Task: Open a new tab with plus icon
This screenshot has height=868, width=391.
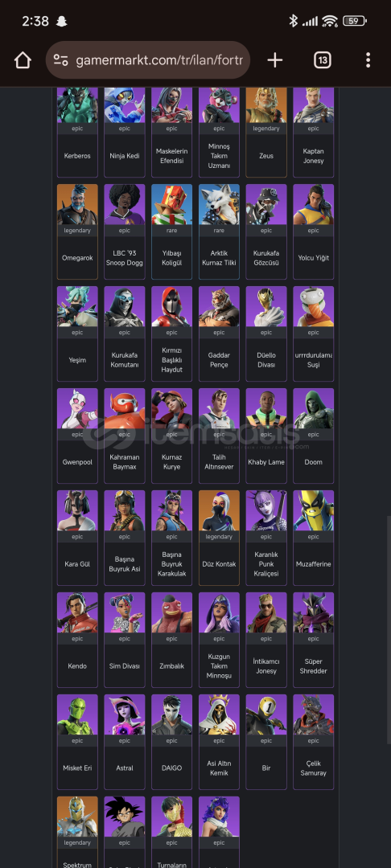Action: pos(274,60)
